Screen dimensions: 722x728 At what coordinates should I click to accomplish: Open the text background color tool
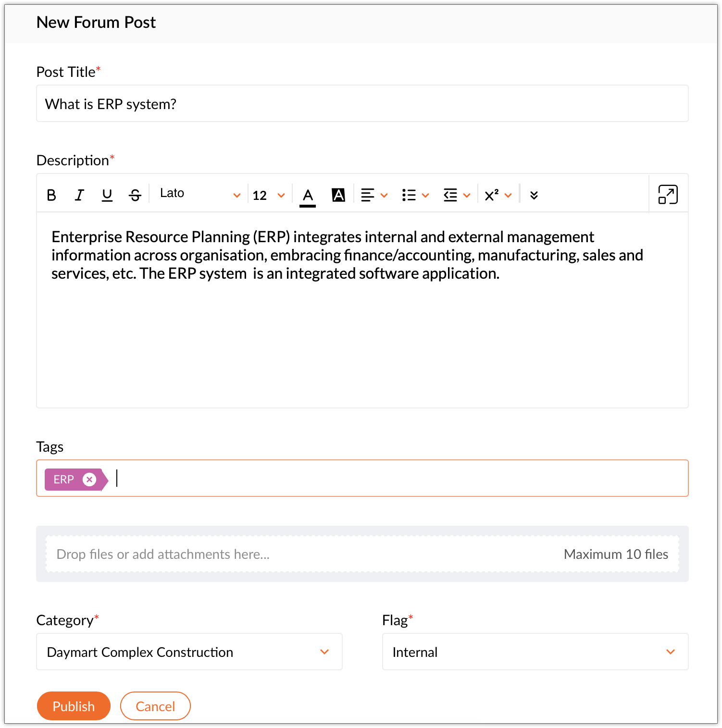point(338,195)
